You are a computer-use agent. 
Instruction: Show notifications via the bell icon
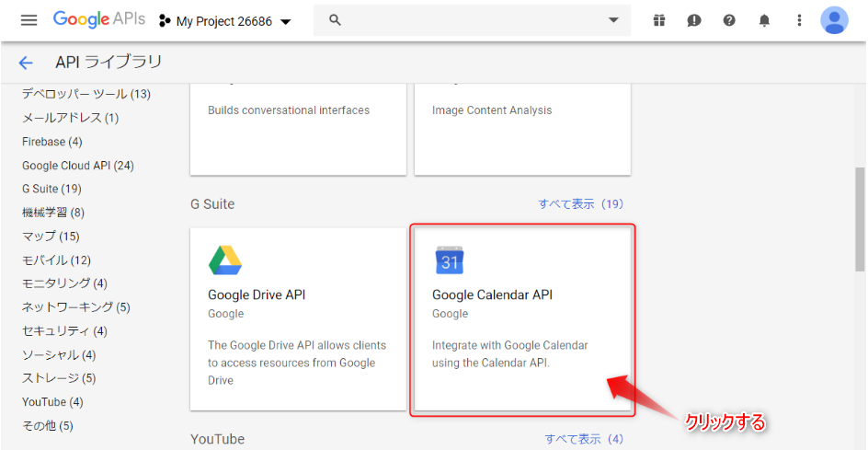(764, 20)
